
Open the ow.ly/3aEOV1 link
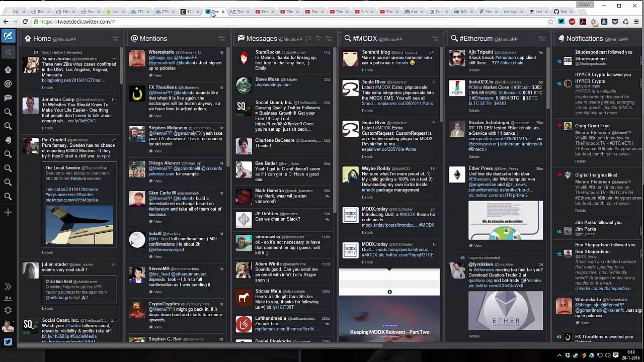click(x=82, y=121)
